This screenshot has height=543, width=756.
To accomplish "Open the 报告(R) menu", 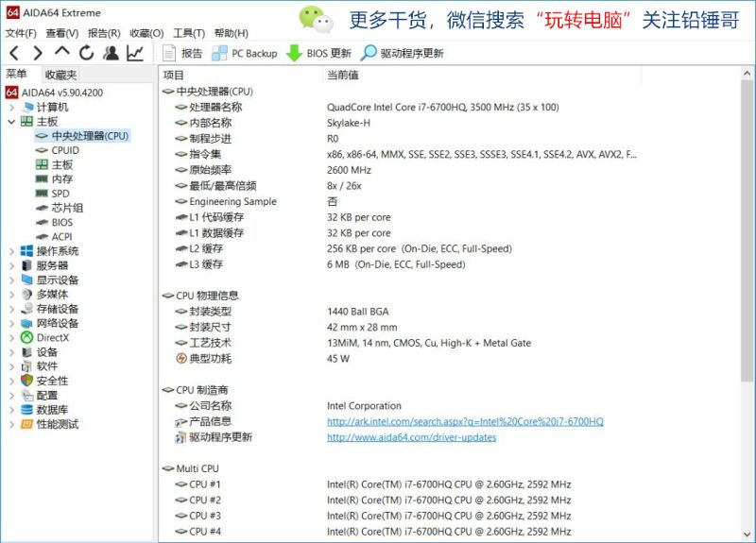I will pos(104,33).
